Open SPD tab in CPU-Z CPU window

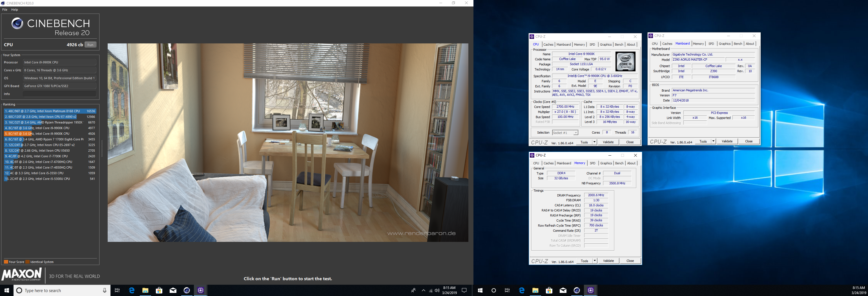[592, 45]
